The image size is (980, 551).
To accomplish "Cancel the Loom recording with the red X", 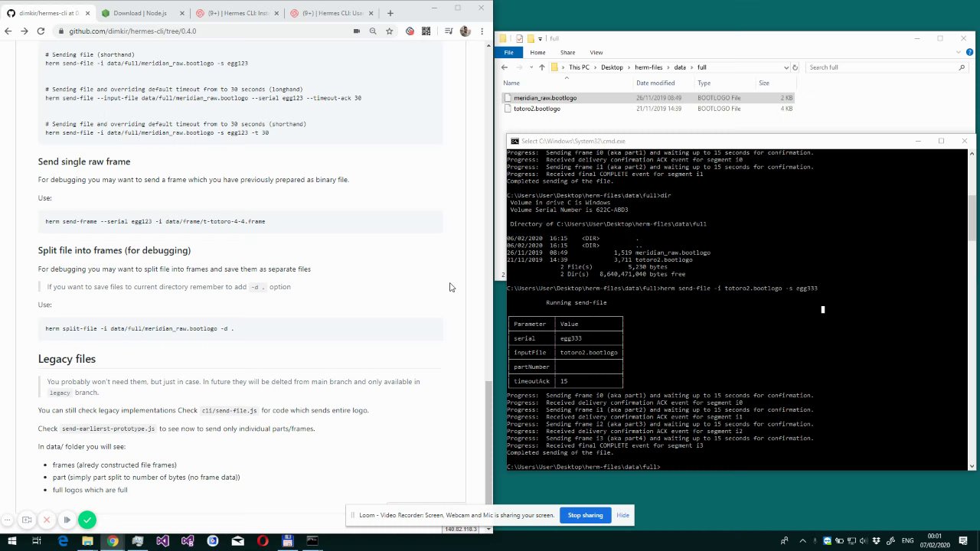I will (47, 520).
